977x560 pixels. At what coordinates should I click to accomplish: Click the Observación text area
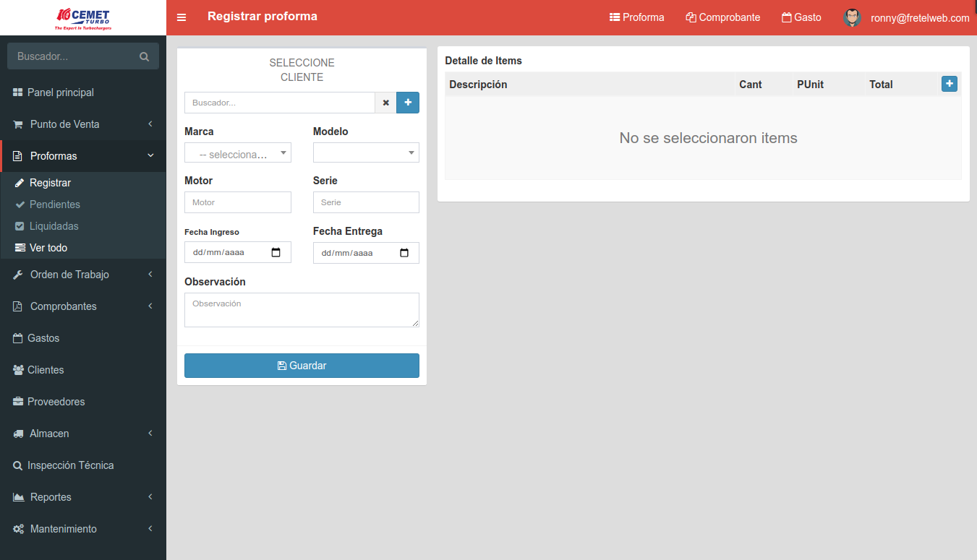pos(302,310)
